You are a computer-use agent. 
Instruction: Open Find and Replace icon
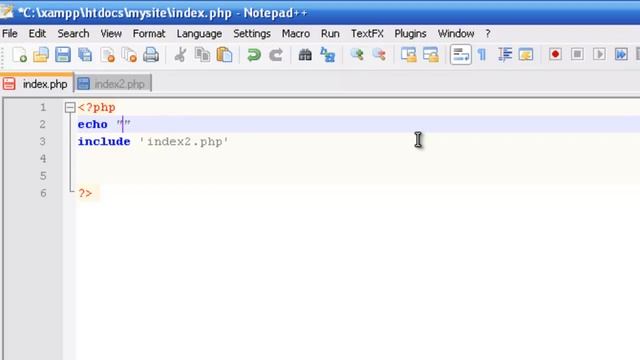tap(327, 55)
